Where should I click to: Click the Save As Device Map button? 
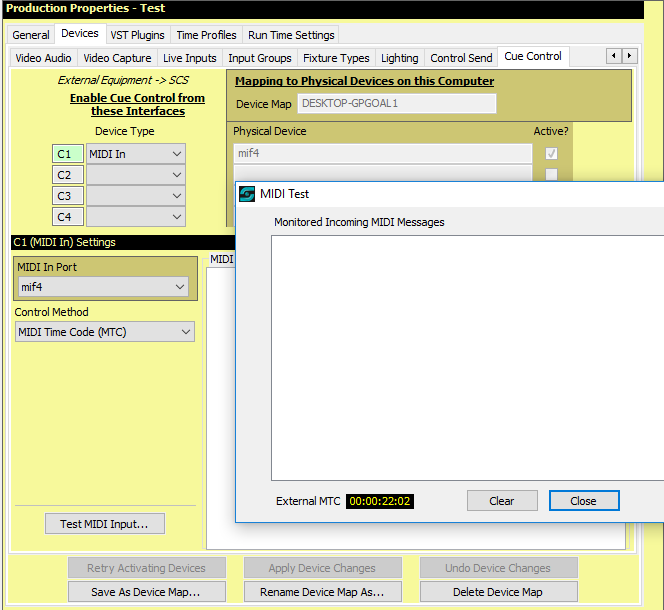coord(147,592)
